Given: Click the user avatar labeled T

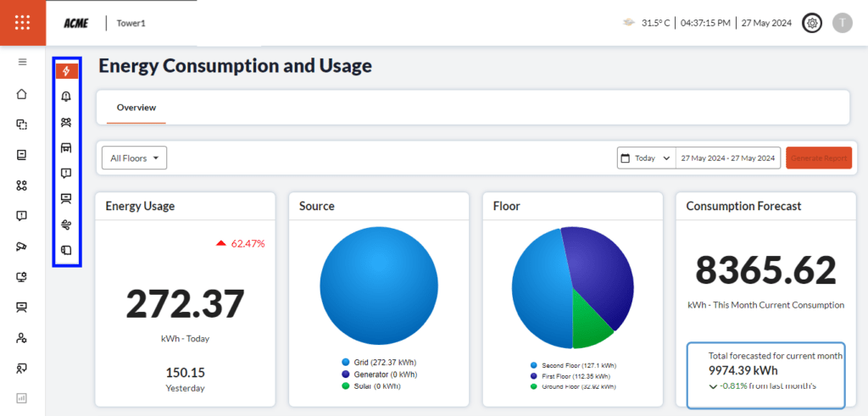Looking at the screenshot, I should coord(842,23).
